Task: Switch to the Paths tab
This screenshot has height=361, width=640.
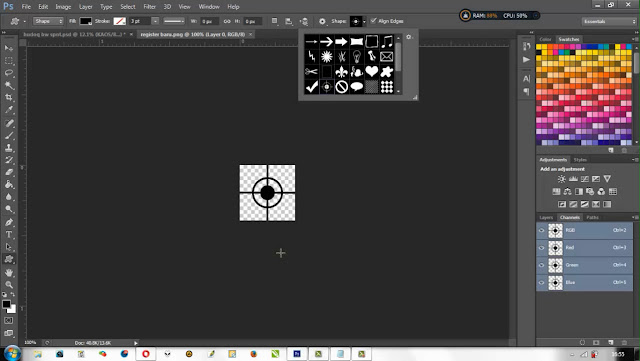Action: click(x=592, y=218)
